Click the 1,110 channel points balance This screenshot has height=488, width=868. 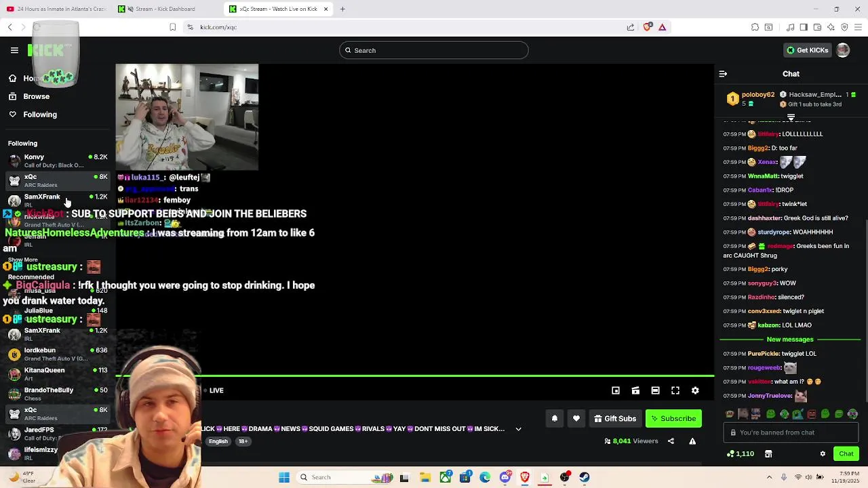(x=741, y=454)
